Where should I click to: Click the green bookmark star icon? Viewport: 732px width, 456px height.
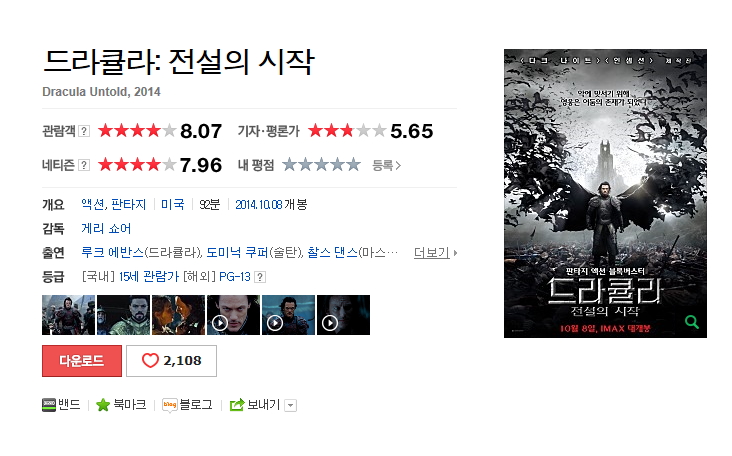click(x=103, y=405)
